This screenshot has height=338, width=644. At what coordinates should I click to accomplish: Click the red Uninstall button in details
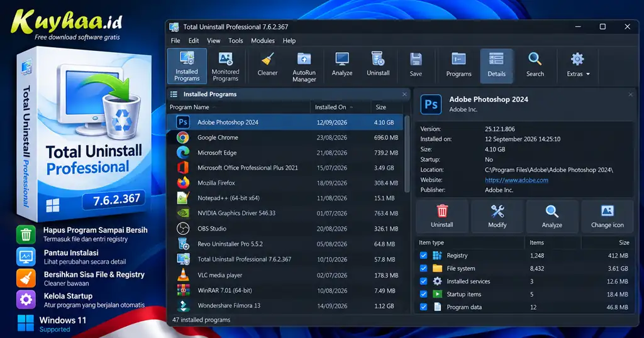coord(442,216)
